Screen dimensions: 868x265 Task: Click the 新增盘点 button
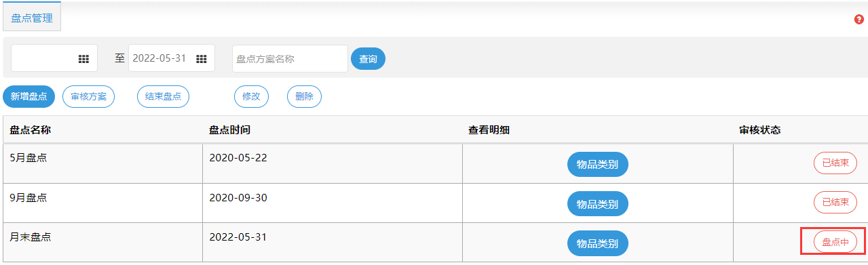(29, 96)
